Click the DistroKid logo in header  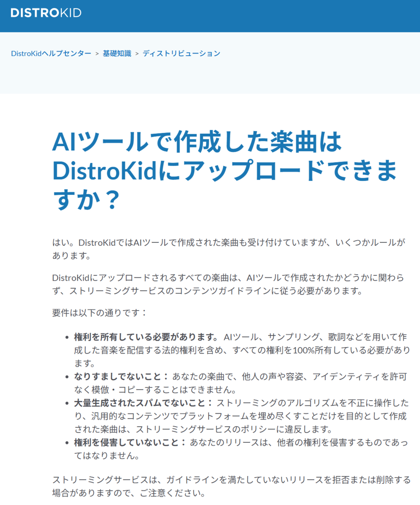46,13
